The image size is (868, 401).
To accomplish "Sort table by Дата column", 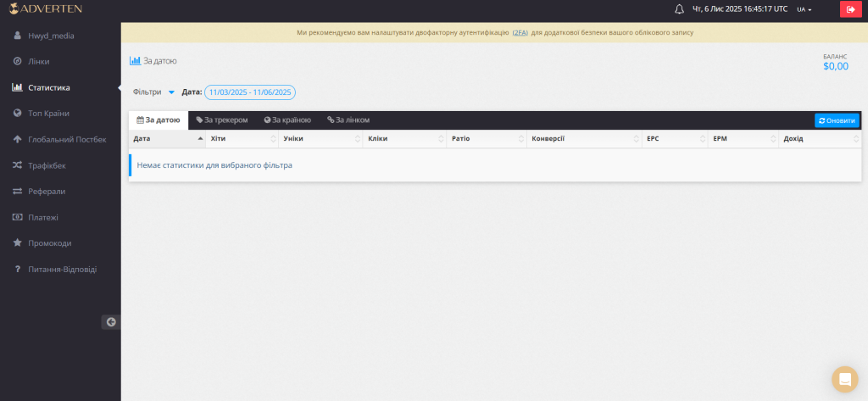I will tap(167, 138).
